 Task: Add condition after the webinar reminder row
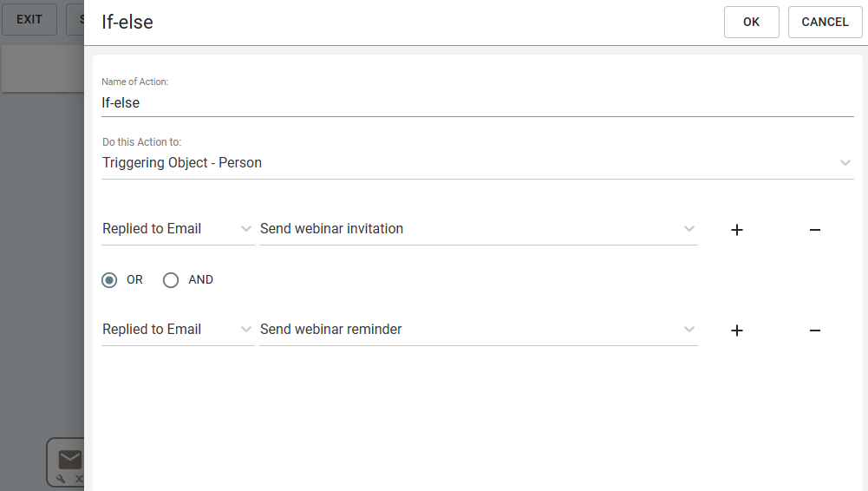click(737, 331)
